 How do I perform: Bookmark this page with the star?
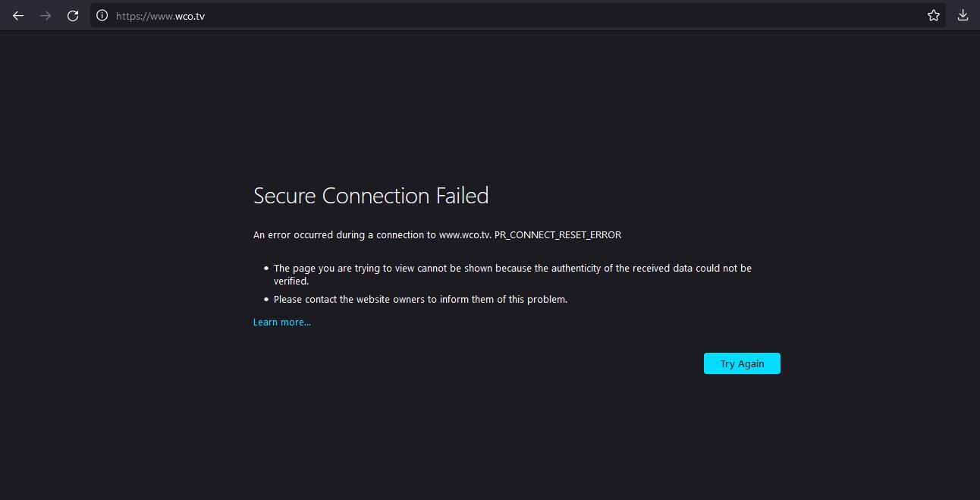[x=933, y=15]
